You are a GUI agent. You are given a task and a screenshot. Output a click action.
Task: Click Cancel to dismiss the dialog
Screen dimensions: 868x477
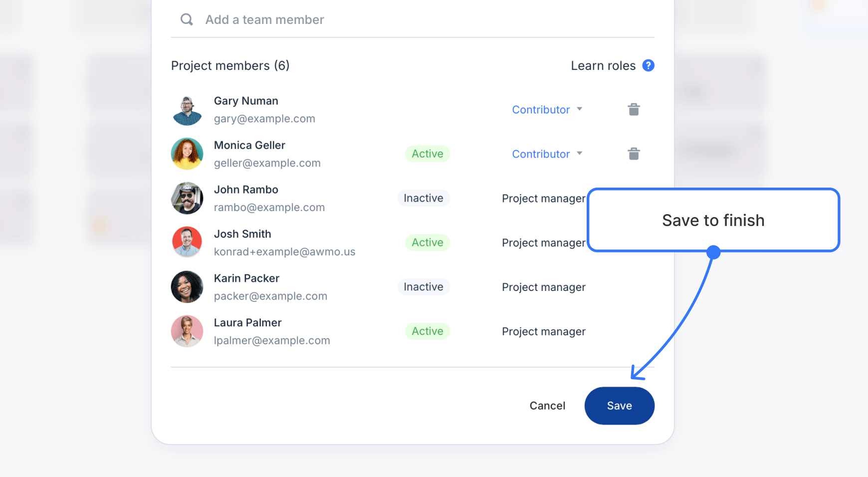point(547,406)
